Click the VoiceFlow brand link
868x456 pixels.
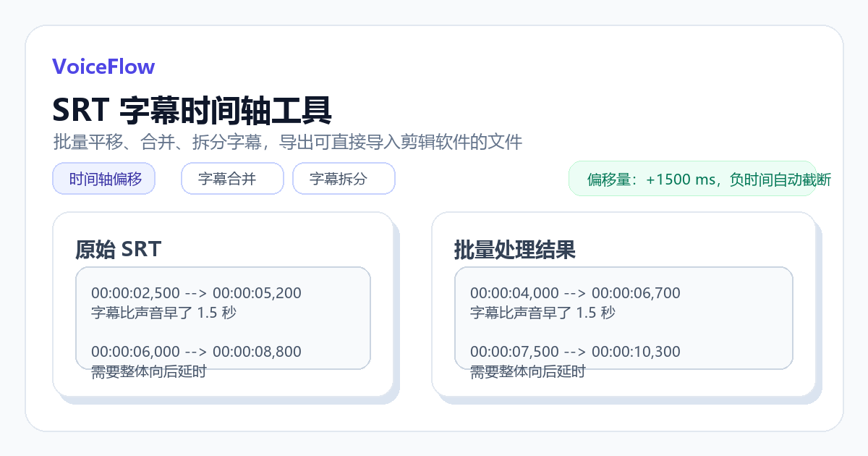tap(103, 67)
